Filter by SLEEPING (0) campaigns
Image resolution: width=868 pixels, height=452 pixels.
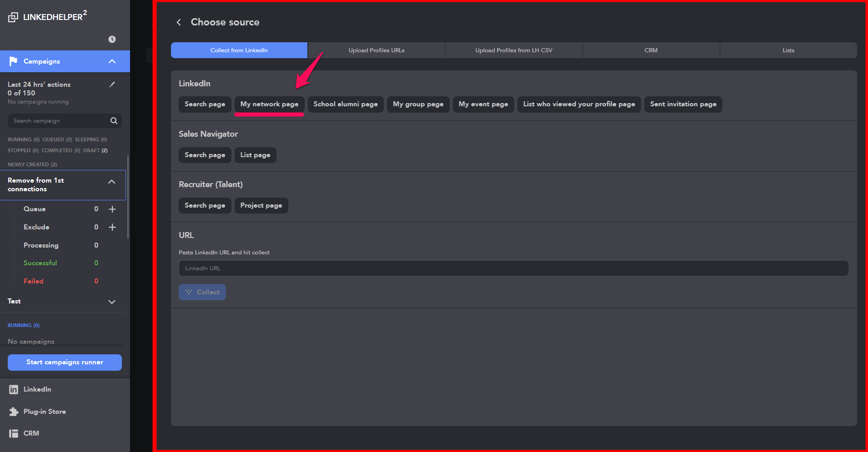(91, 139)
